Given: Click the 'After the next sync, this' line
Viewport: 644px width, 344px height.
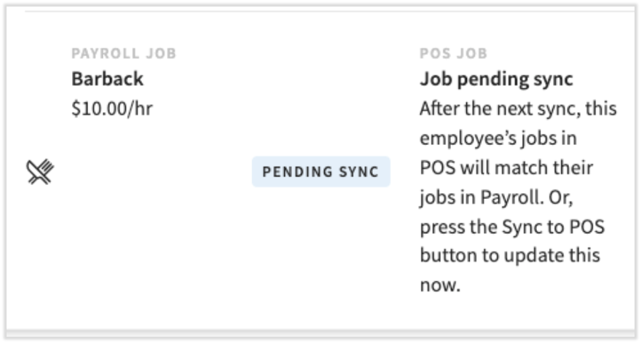Looking at the screenshot, I should tap(518, 109).
